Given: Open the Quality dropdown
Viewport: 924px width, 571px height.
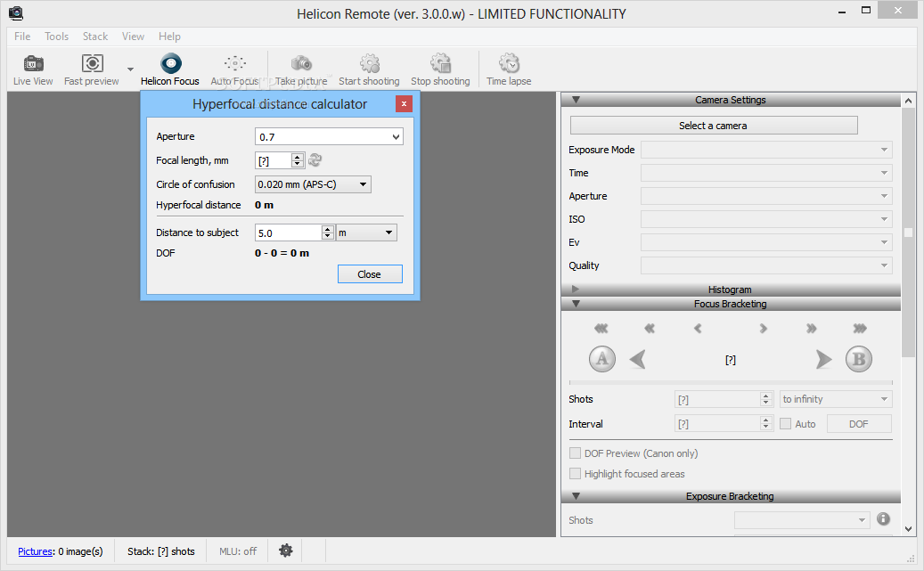Looking at the screenshot, I should coord(766,265).
